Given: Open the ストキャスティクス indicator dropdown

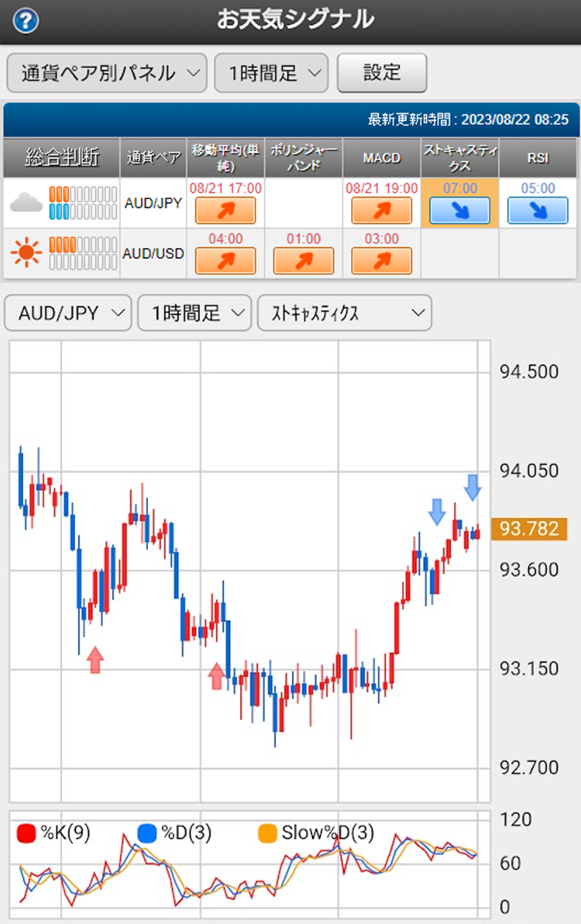Looking at the screenshot, I should point(344,312).
